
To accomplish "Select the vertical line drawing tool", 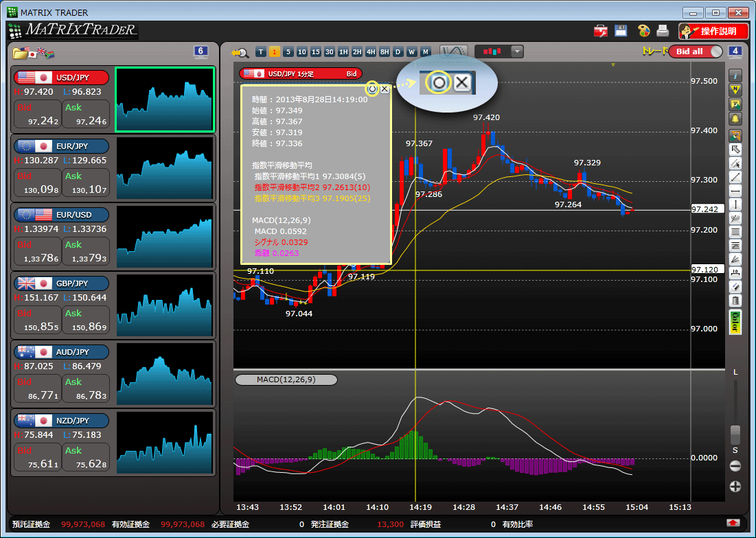I will [x=735, y=204].
